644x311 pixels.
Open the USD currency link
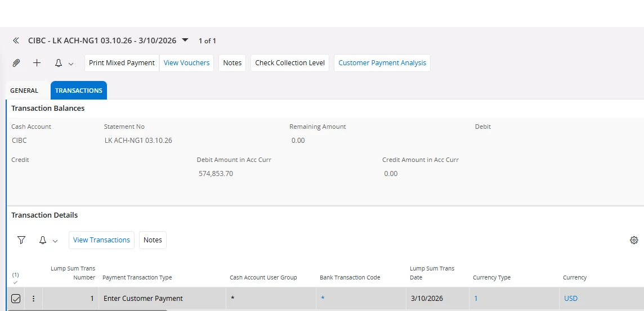tap(571, 299)
